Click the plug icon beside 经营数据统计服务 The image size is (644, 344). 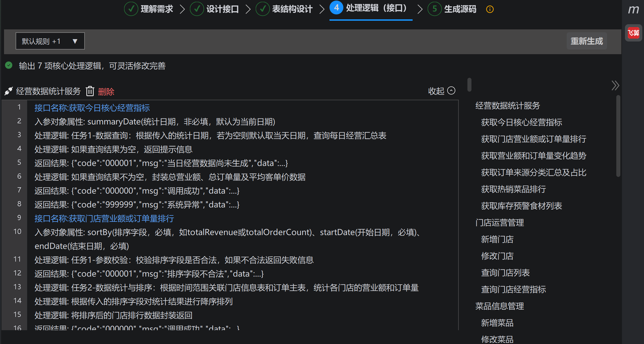click(9, 92)
